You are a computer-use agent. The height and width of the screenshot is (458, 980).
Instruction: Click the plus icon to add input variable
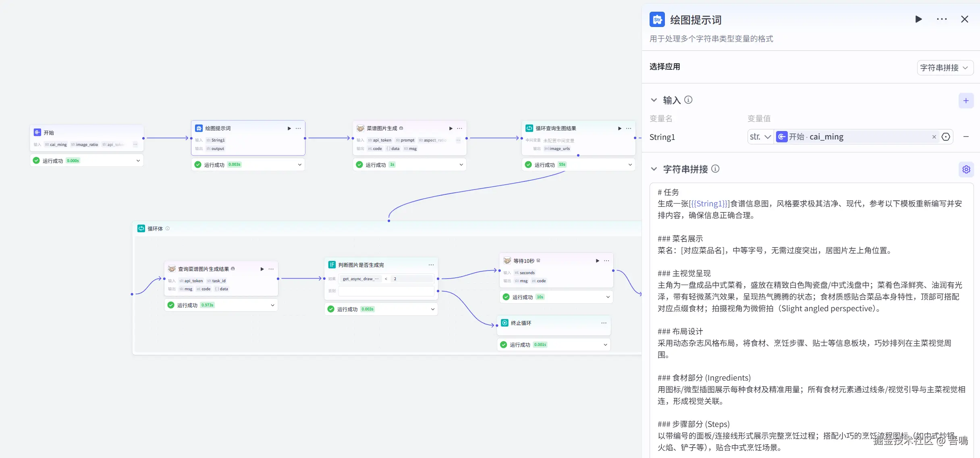click(x=966, y=101)
